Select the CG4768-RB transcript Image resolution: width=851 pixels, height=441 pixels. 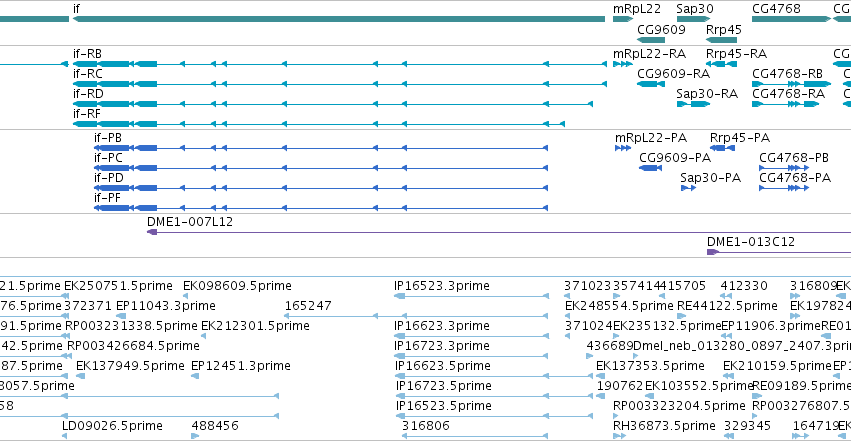coord(791,84)
